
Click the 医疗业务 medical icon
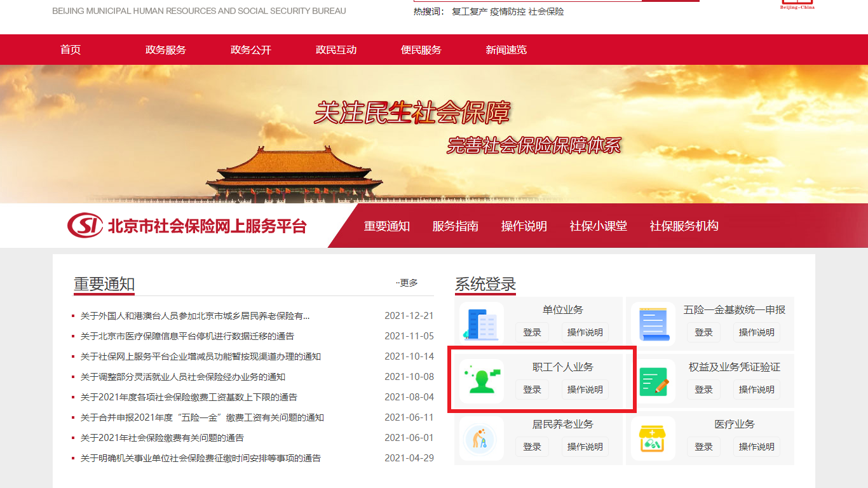[653, 438]
